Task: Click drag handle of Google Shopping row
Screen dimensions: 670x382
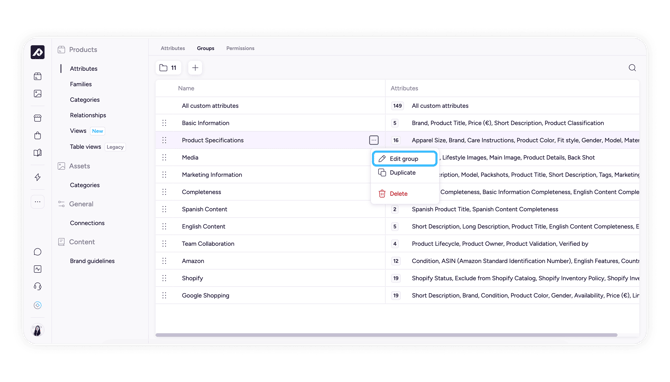Action: [x=164, y=295]
